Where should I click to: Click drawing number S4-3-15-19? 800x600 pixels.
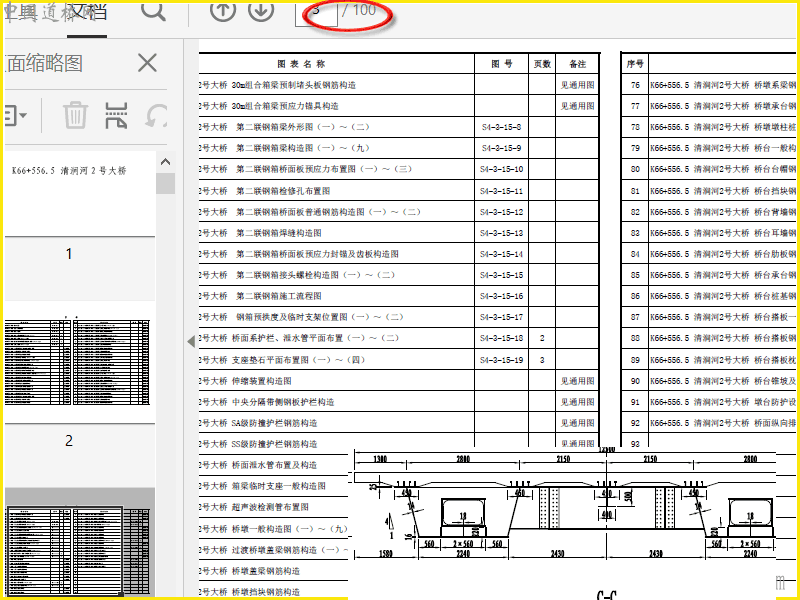(502, 360)
